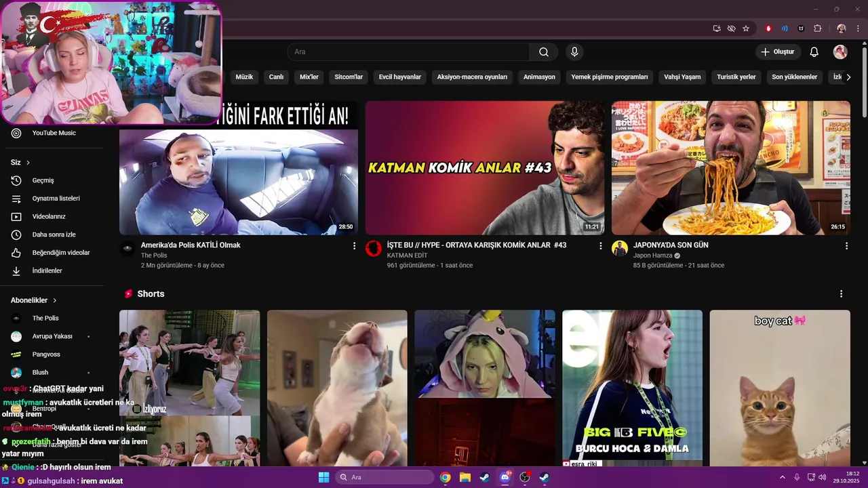
Task: Click the volume icon in system tray
Action: click(x=822, y=477)
